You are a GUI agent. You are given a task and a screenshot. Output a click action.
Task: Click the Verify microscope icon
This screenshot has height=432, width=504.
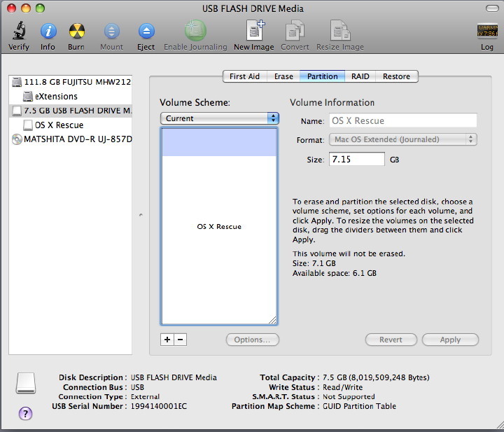[19, 31]
